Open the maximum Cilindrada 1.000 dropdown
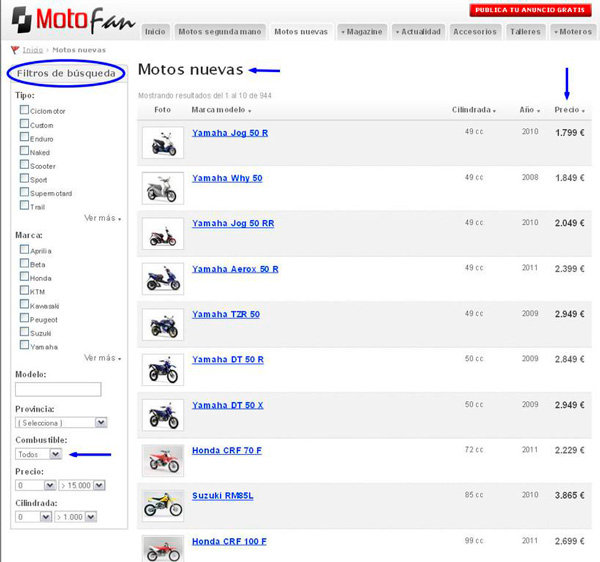 75,517
